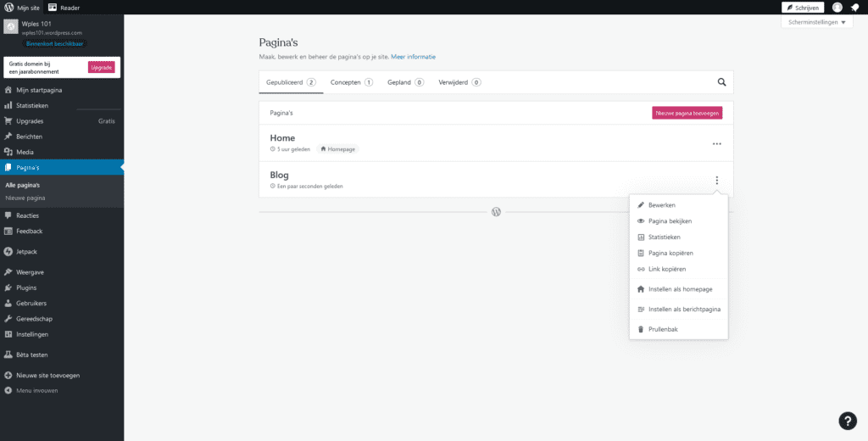Screen dimensions: 868x441
Task: Open ellipsis menu for Home page
Action: (x=717, y=143)
